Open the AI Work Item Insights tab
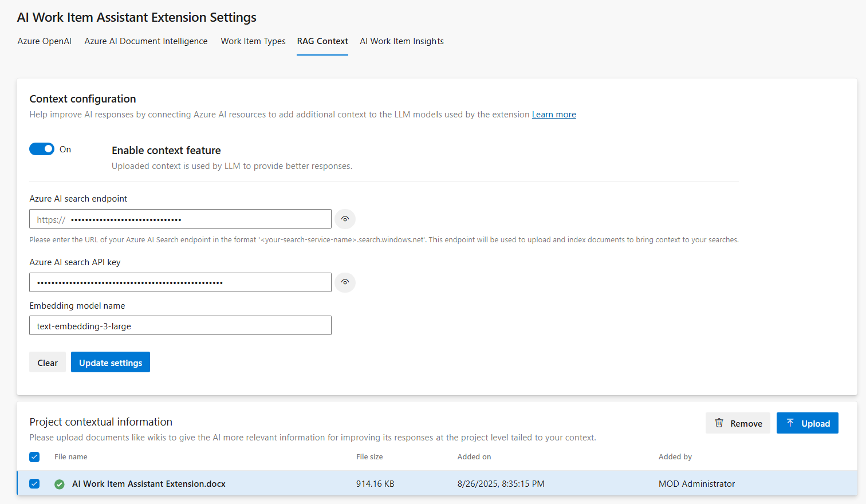This screenshot has height=504, width=866. pyautogui.click(x=401, y=41)
